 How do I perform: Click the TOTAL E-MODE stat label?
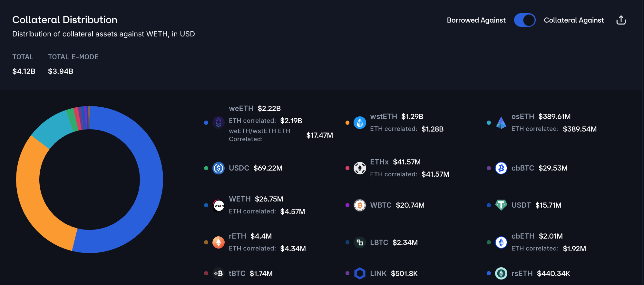click(73, 57)
